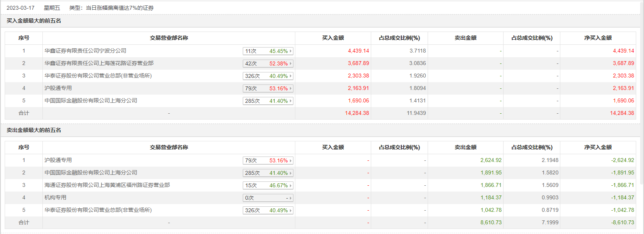Open 中国国际金融上海分公司 in the buy table

point(91,100)
